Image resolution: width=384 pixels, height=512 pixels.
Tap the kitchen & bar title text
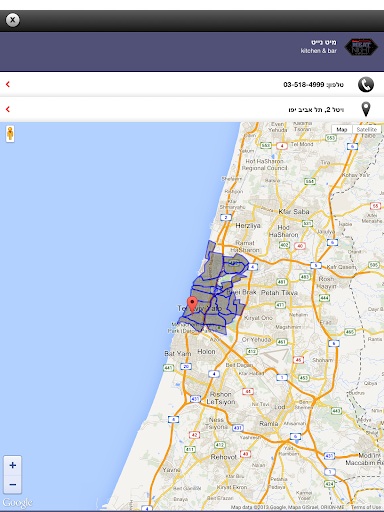pyautogui.click(x=319, y=51)
